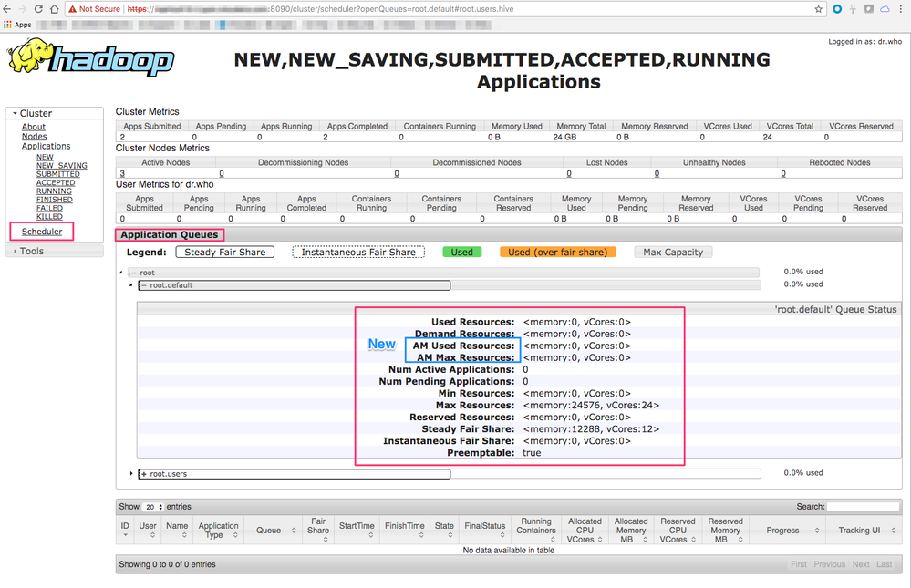
Task: Go to FINISHED applications list
Action: point(55,200)
